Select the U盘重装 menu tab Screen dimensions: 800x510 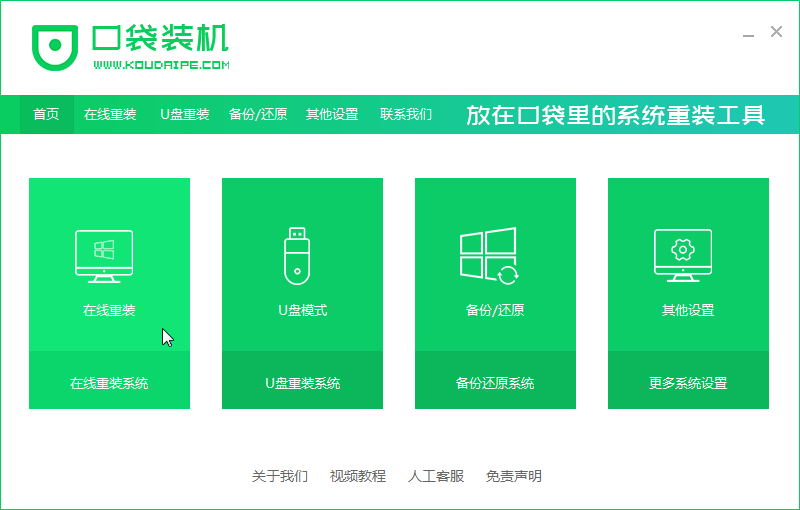click(x=185, y=114)
